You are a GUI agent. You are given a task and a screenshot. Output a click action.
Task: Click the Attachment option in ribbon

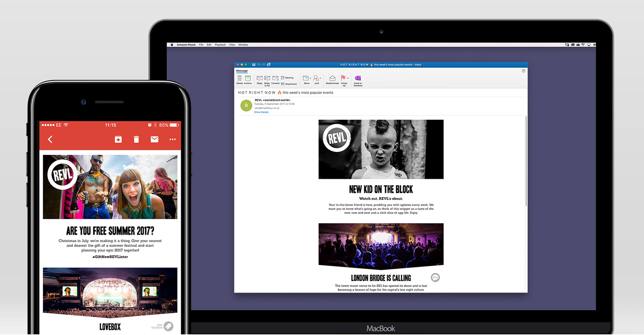coord(289,84)
